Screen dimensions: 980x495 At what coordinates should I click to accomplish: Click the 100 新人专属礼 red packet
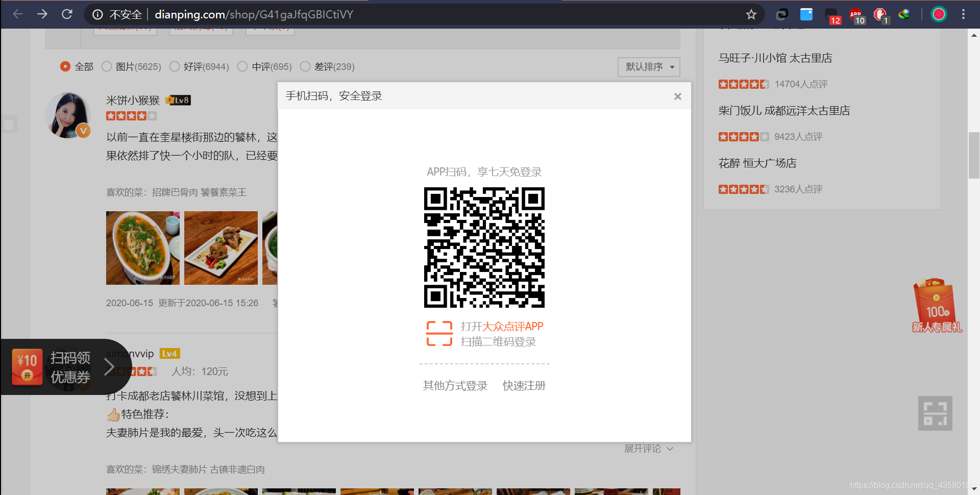(937, 306)
